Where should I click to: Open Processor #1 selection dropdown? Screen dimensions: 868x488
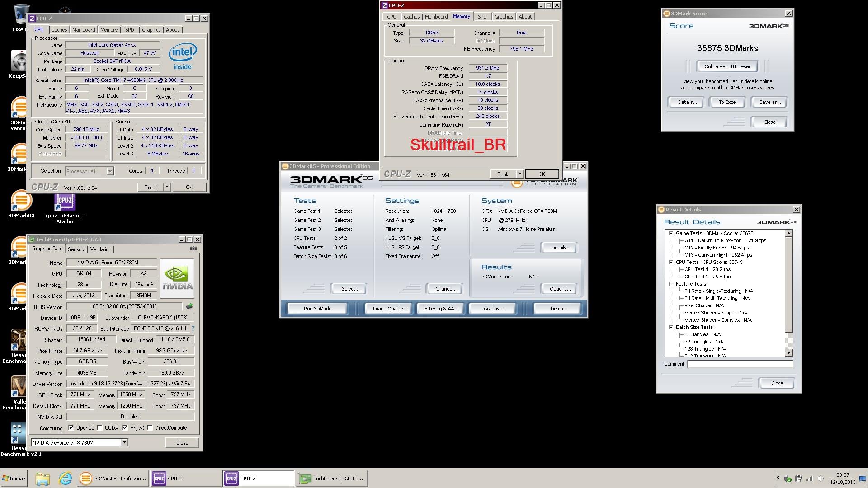click(x=110, y=171)
